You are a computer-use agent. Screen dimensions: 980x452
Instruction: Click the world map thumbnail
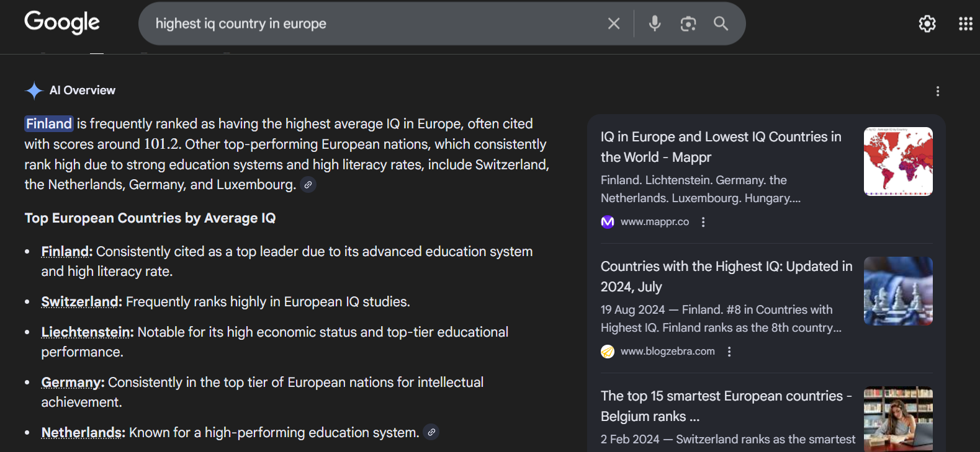897,161
